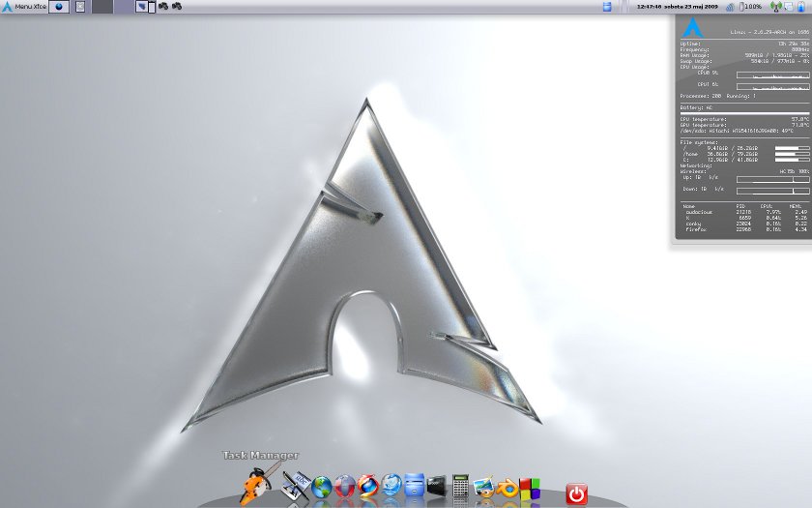812x508 pixels.
Task: Switch to the dark gray workspace in the pager
Action: 102,7
